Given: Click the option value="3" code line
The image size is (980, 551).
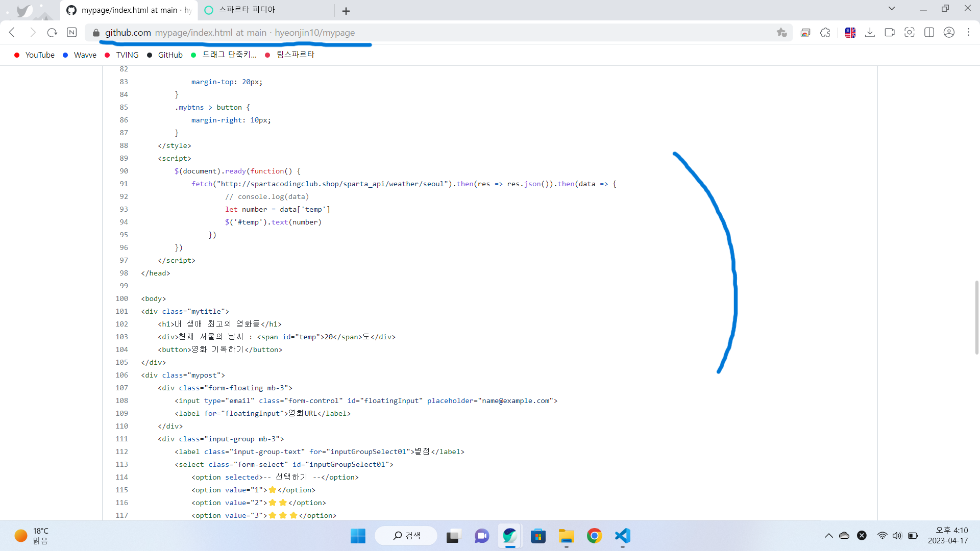Looking at the screenshot, I should tap(264, 515).
